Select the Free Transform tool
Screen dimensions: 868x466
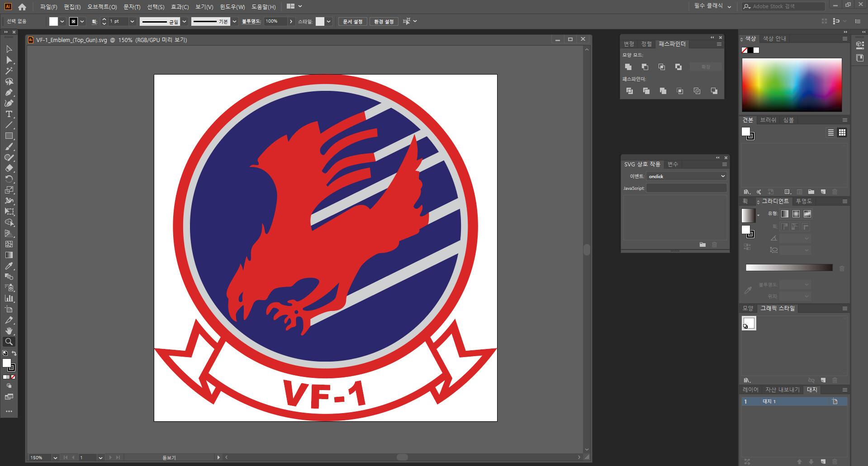pyautogui.click(x=9, y=212)
